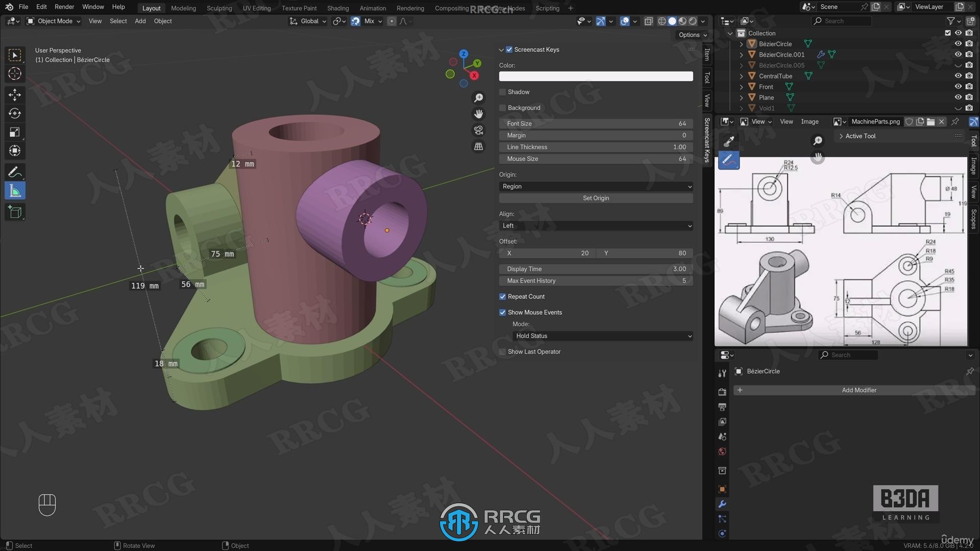Click the viewport pan hand icon
This screenshot has width=980, height=551.
pos(478,114)
